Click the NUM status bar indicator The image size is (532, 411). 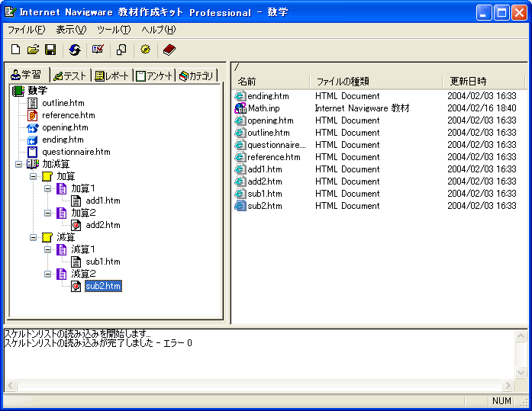tap(501, 401)
